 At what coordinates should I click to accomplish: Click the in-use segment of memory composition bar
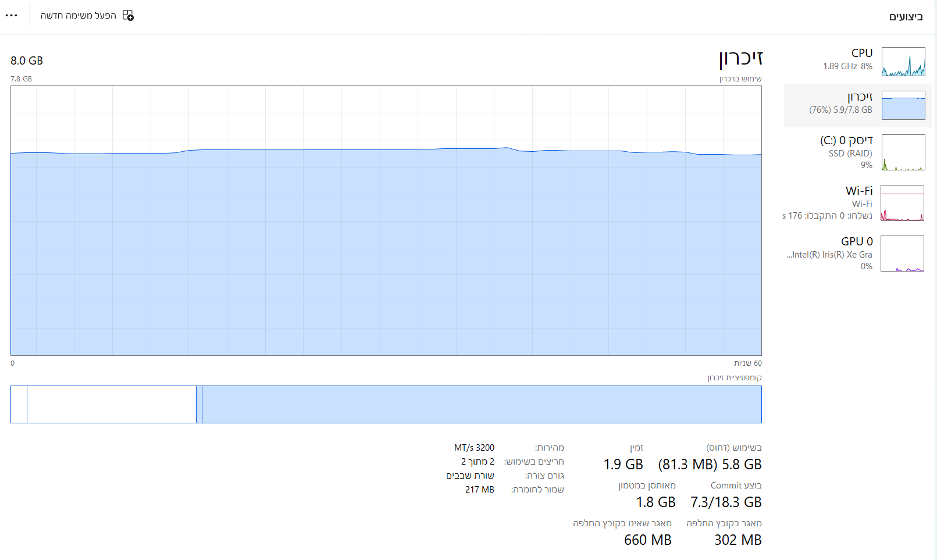(482, 404)
